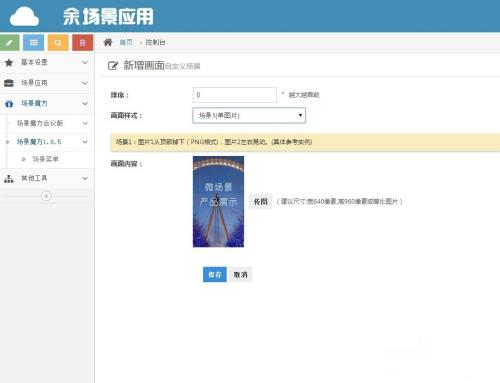Open the 场景魔方 sidebar menu
This screenshot has width=500, height=383.
[47, 103]
